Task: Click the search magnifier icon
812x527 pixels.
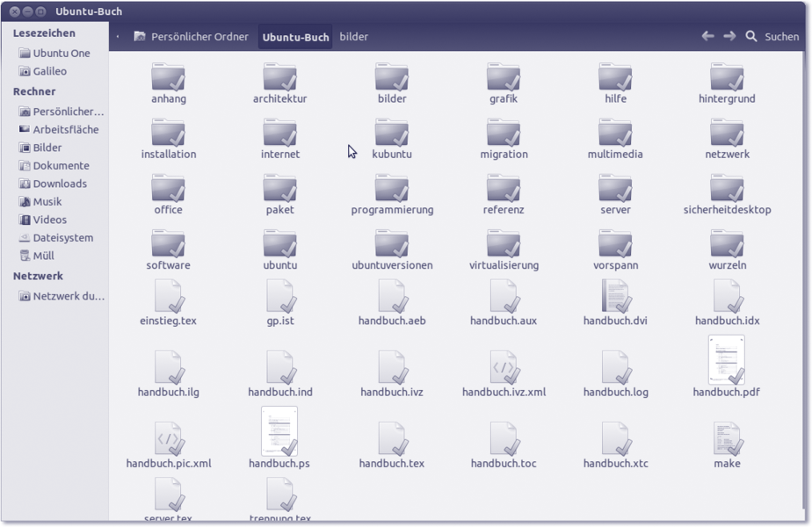Action: 751,37
